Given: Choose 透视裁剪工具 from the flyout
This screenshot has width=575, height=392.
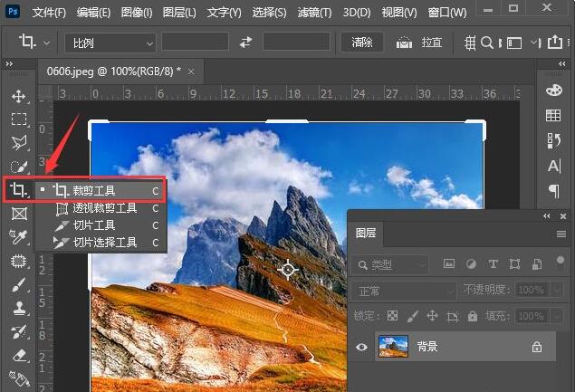Looking at the screenshot, I should (104, 208).
